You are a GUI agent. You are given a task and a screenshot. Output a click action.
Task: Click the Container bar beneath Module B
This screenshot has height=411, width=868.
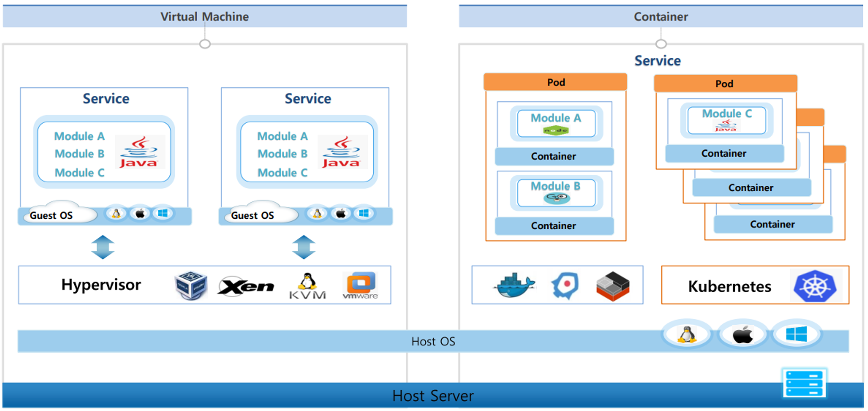554,226
